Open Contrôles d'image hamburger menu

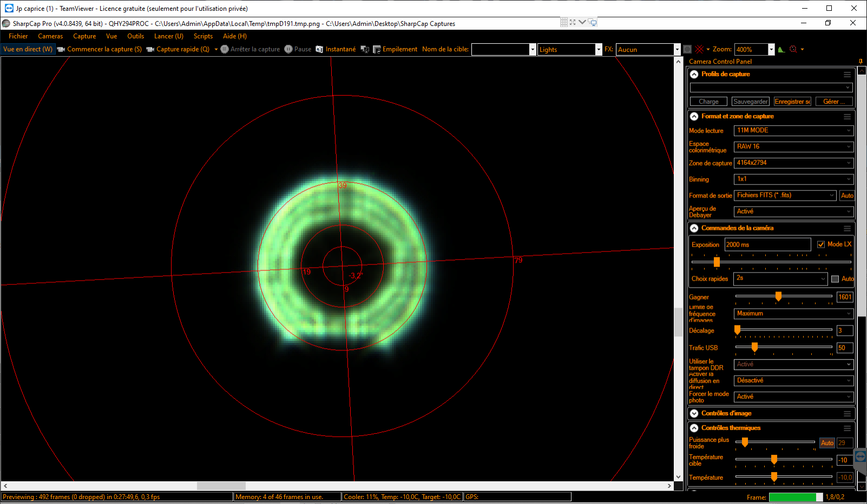point(848,414)
